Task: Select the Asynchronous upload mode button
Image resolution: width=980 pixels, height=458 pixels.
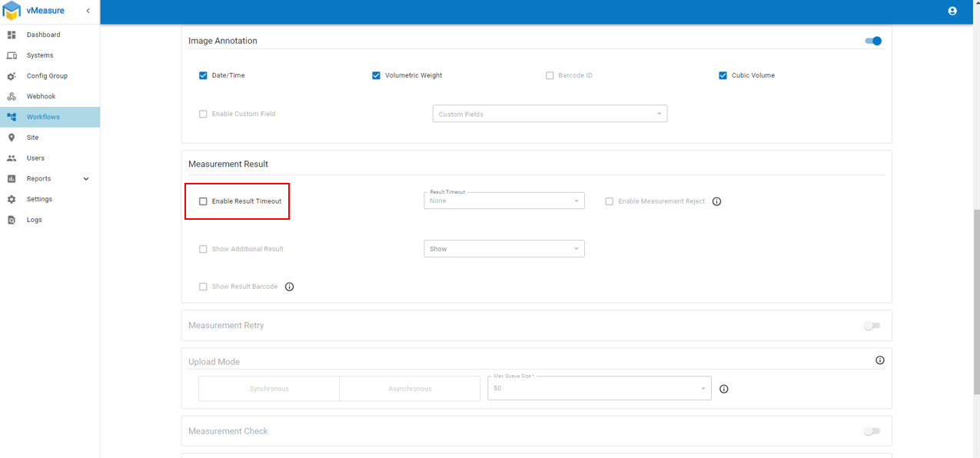Action: 410,389
